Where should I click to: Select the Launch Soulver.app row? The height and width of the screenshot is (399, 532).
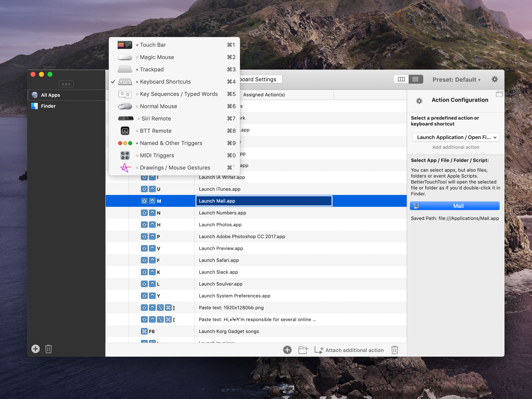(256, 284)
